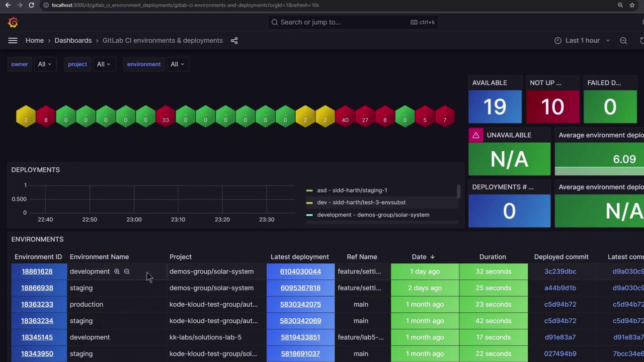Click the Project column header
The image size is (644, 362).
click(181, 257)
